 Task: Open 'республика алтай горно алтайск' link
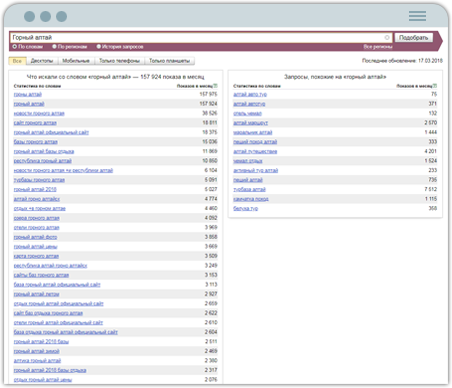(50, 266)
